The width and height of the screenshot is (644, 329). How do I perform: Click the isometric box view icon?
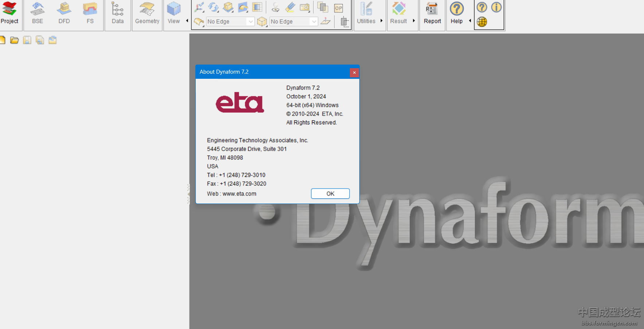tap(228, 7)
